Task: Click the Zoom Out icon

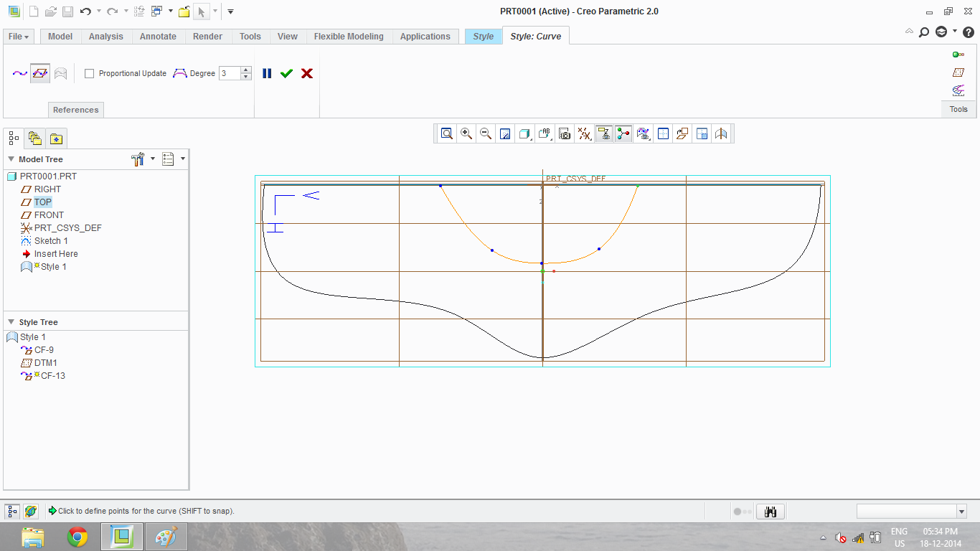Action: coord(486,133)
